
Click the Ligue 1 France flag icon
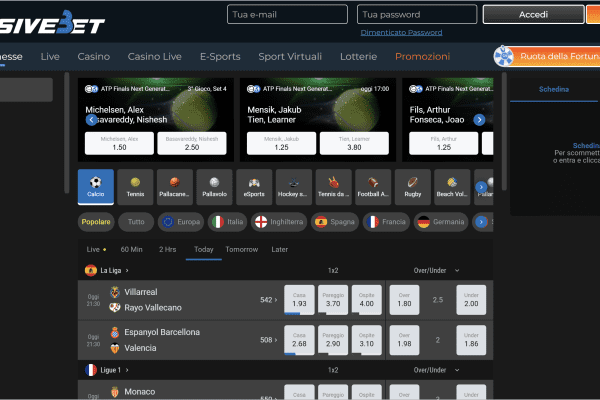(x=91, y=370)
